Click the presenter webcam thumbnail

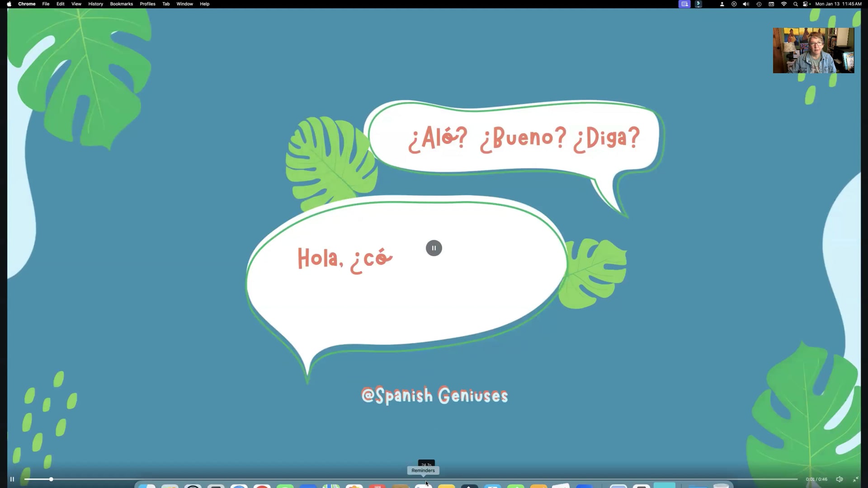(x=813, y=51)
